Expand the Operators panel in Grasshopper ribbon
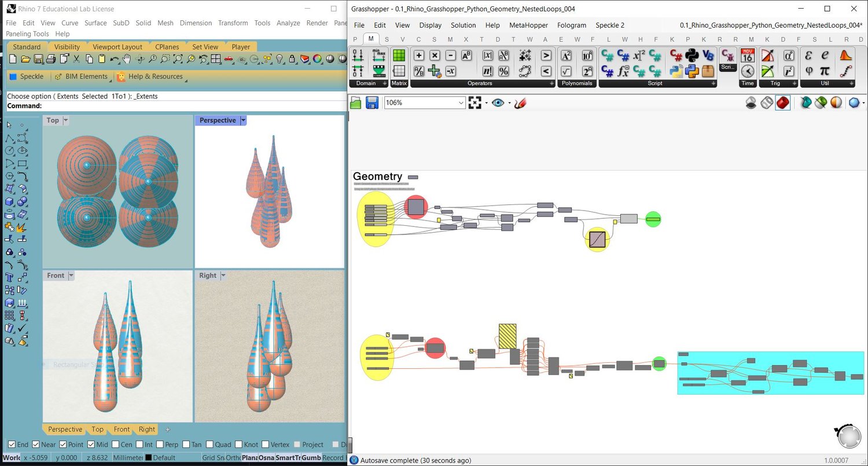 pyautogui.click(x=552, y=83)
